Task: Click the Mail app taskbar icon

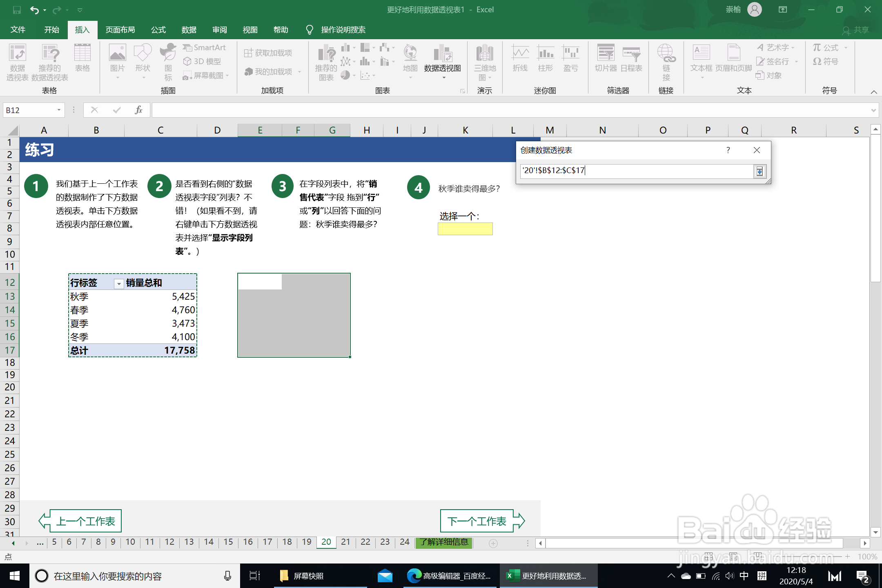Action: tap(384, 576)
